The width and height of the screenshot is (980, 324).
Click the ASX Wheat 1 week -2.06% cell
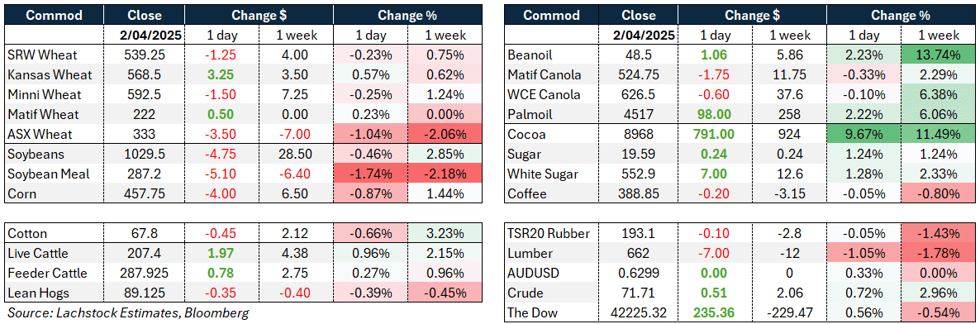(445, 134)
